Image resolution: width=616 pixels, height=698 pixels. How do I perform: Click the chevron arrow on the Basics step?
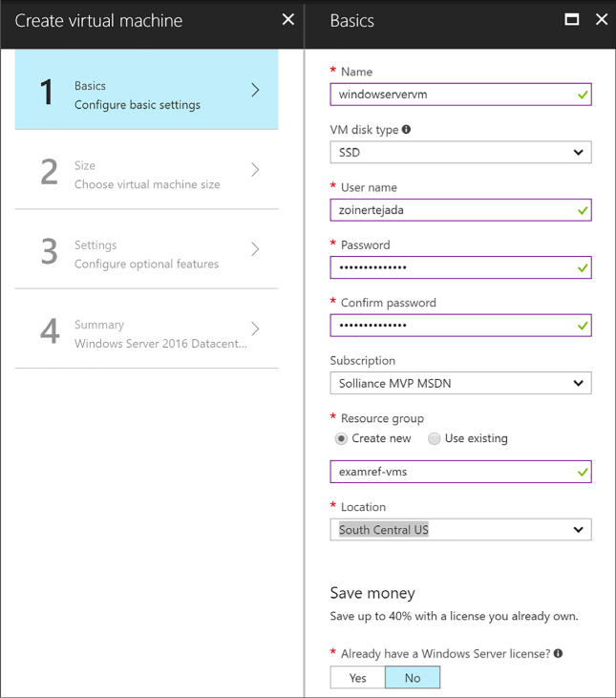[255, 90]
